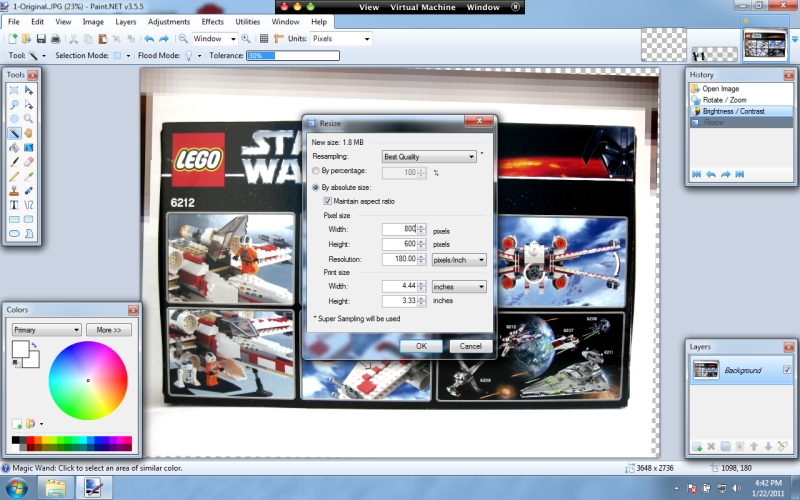The image size is (800, 500).
Task: Open the zoom Window dropdown
Action: [x=215, y=39]
